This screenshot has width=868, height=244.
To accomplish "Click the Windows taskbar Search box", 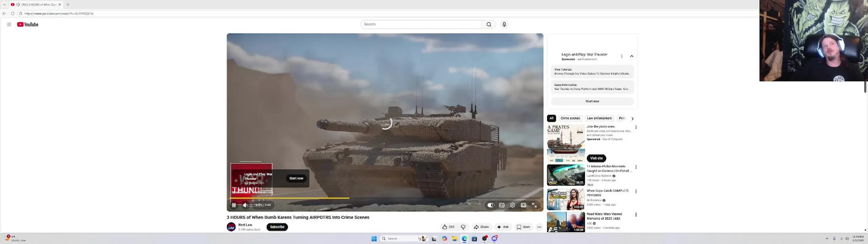I will tap(405, 239).
